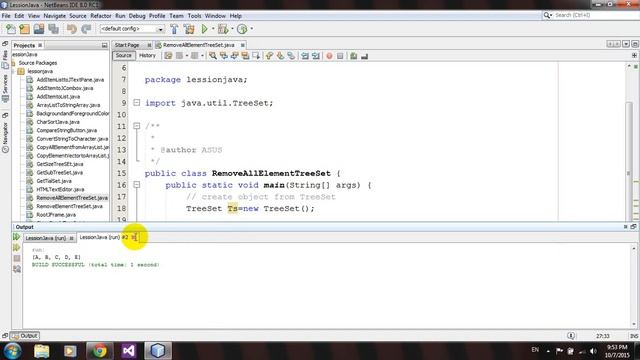This screenshot has height=360, width=640.
Task: Click the Build Project hammer icon
Action: 174,29
